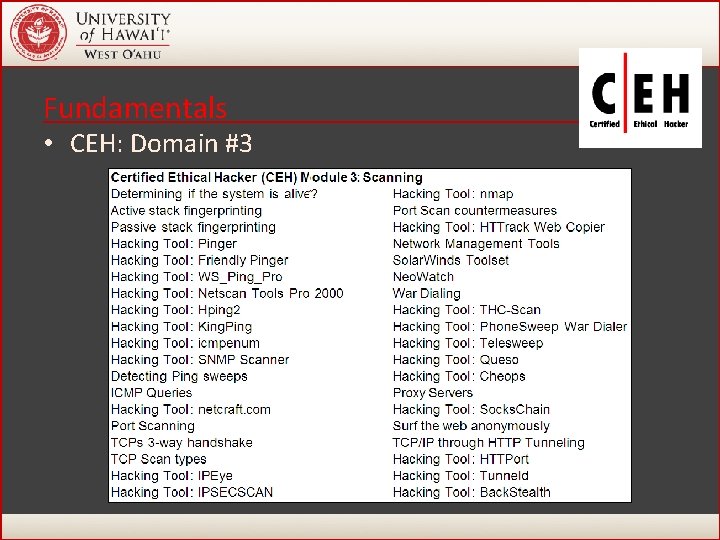Select 'Hacking Tool: SNMP Scanner' line

tap(200, 360)
